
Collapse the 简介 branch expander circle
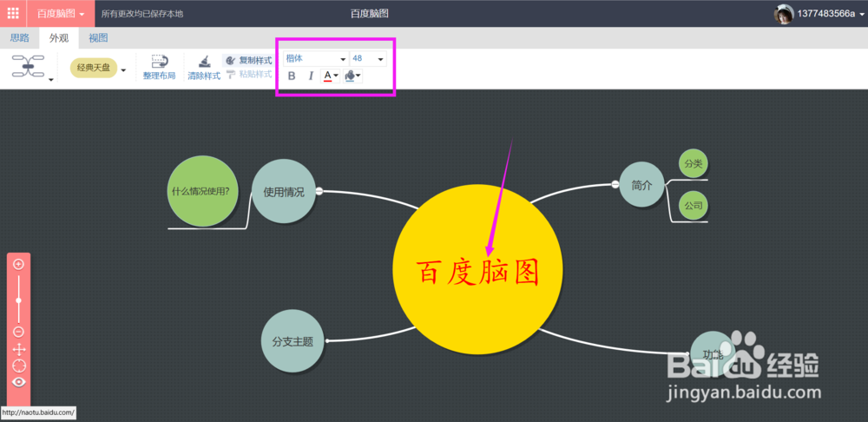pos(615,184)
